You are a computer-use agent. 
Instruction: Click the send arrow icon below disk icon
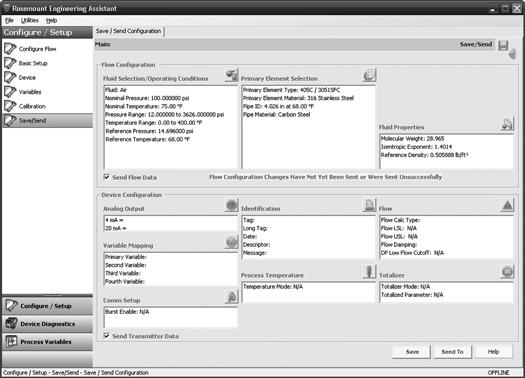point(512,54)
